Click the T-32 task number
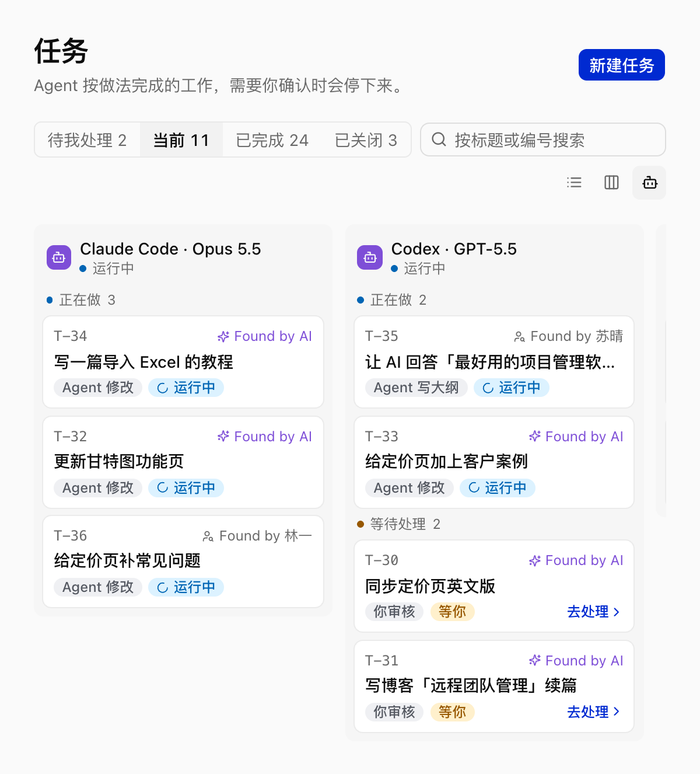This screenshot has height=774, width=700. tap(71, 437)
